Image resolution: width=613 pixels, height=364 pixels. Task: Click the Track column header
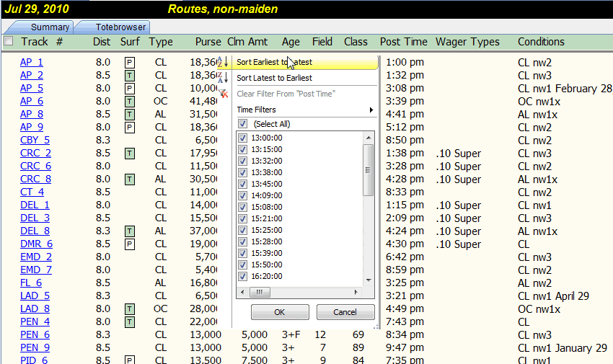tap(35, 41)
